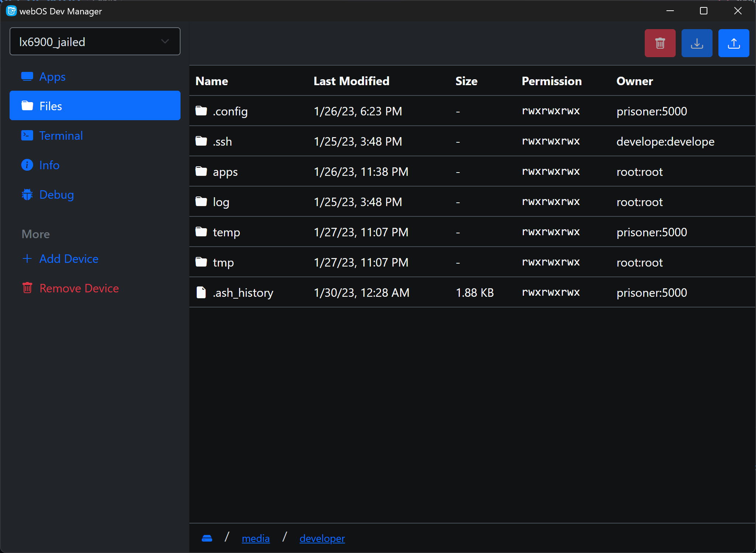Navigate to the media directory link
756x553 pixels.
point(255,538)
